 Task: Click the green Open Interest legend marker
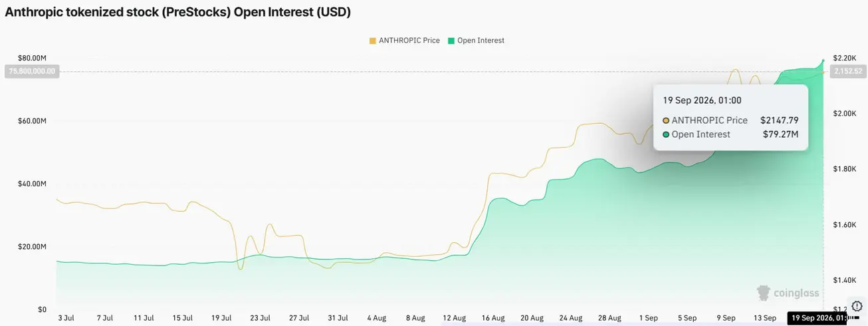pyautogui.click(x=451, y=41)
